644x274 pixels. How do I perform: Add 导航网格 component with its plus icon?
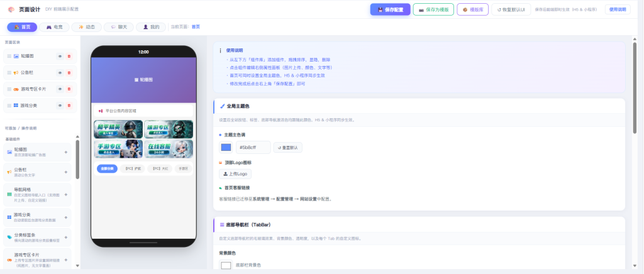[65, 194]
